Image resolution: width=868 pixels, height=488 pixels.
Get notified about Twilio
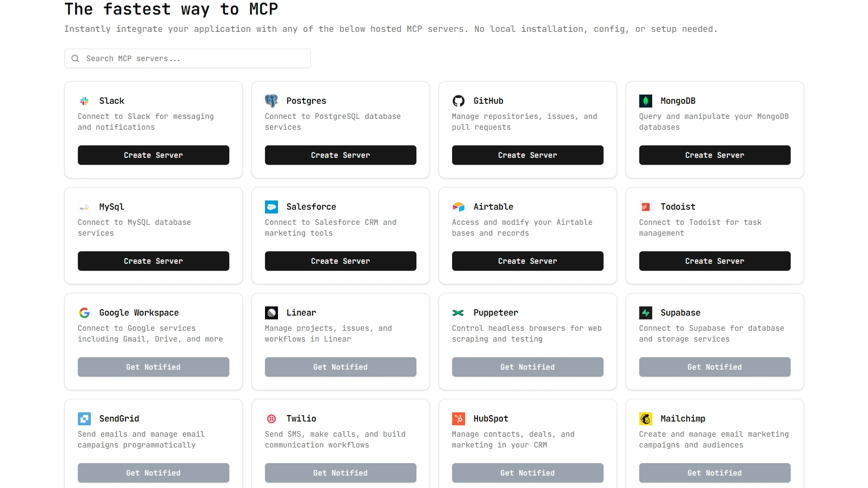pyautogui.click(x=341, y=473)
